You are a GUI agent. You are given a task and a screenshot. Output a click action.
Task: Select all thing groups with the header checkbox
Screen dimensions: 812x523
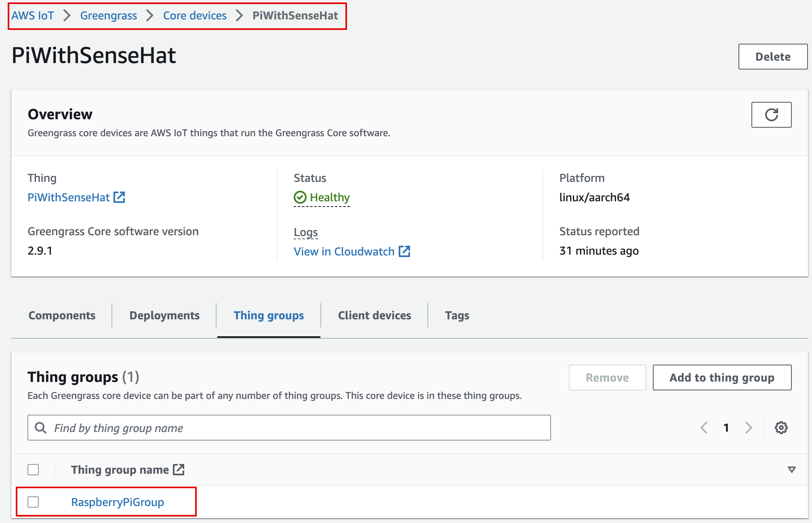[33, 469]
